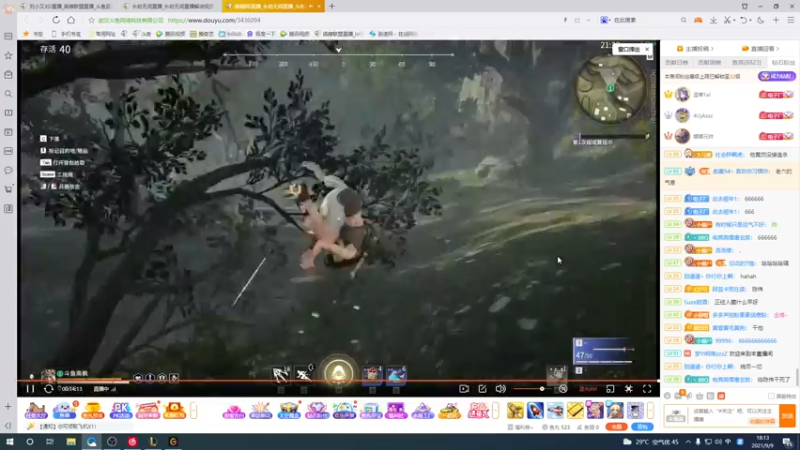800x450 pixels.
Task: Mute the player volume speaker icon
Action: coord(501,389)
